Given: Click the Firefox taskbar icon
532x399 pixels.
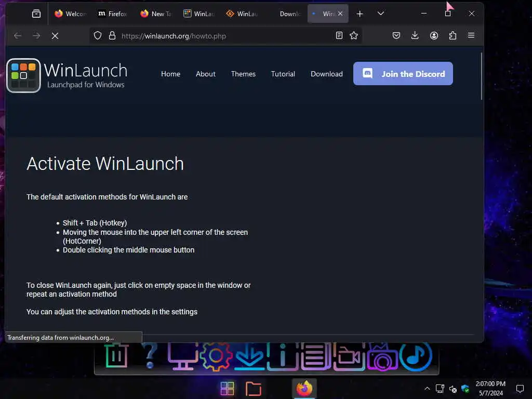Looking at the screenshot, I should (x=304, y=389).
